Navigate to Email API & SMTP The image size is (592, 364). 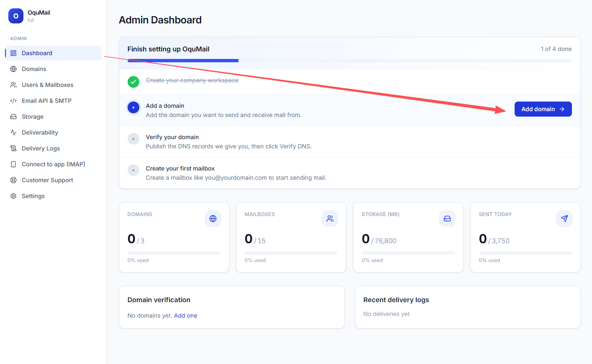click(54, 101)
